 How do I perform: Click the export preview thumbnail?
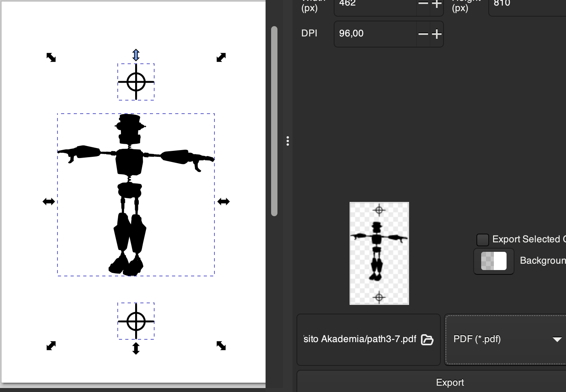click(x=379, y=253)
